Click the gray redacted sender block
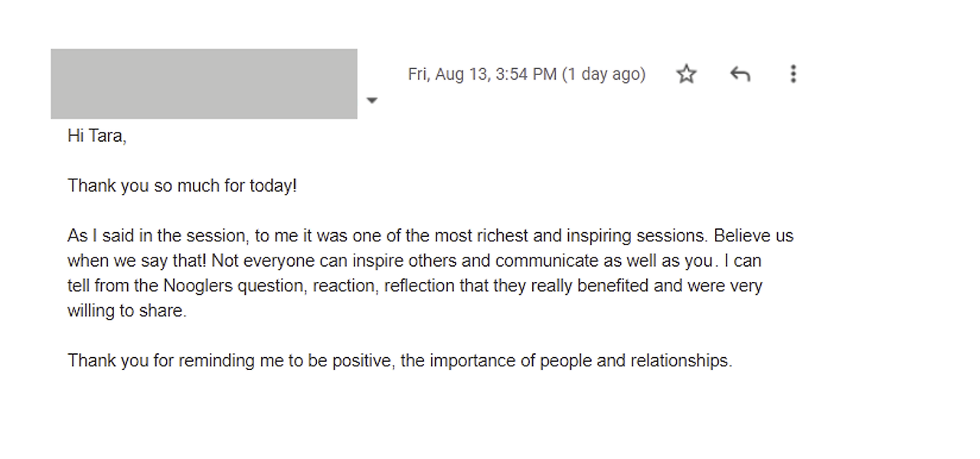Viewport: 980px width, 459px height. click(204, 84)
